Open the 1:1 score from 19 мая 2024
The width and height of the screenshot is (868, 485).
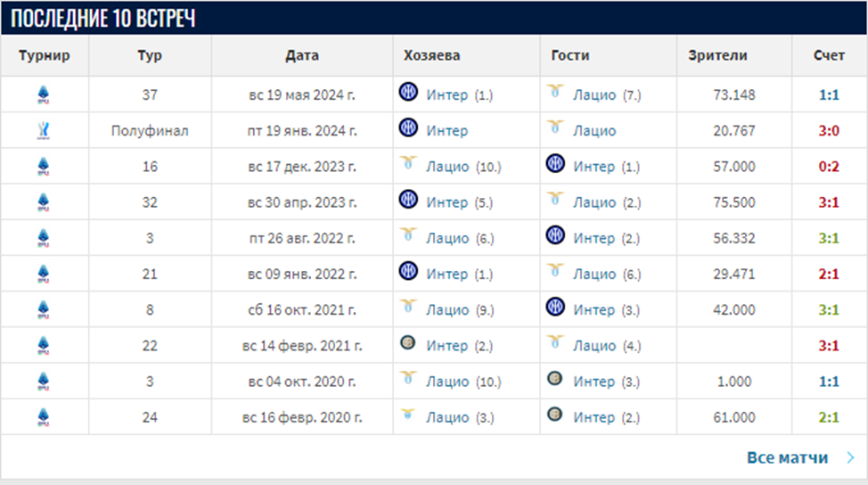[x=829, y=95]
